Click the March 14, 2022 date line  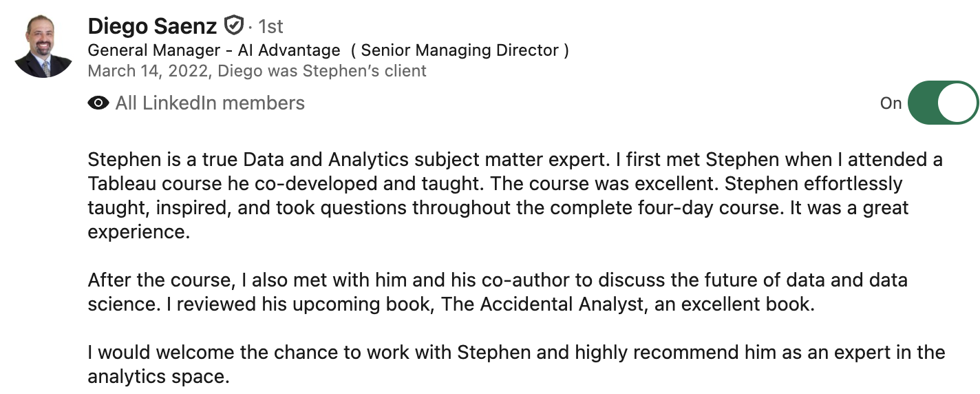[257, 71]
